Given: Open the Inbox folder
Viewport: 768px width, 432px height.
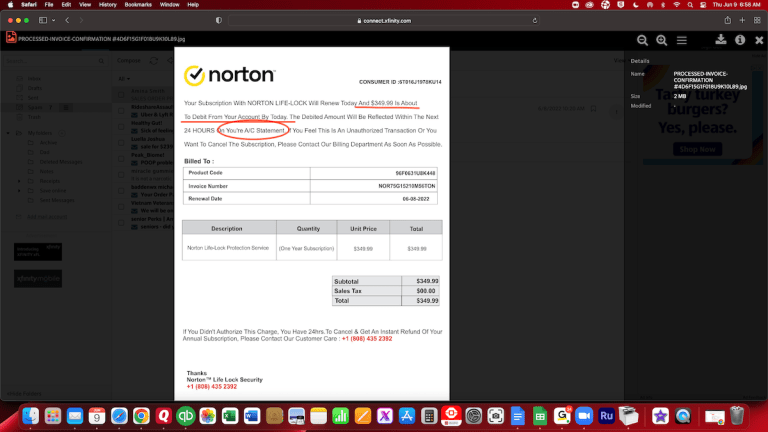Looking at the screenshot, I should coord(34,78).
